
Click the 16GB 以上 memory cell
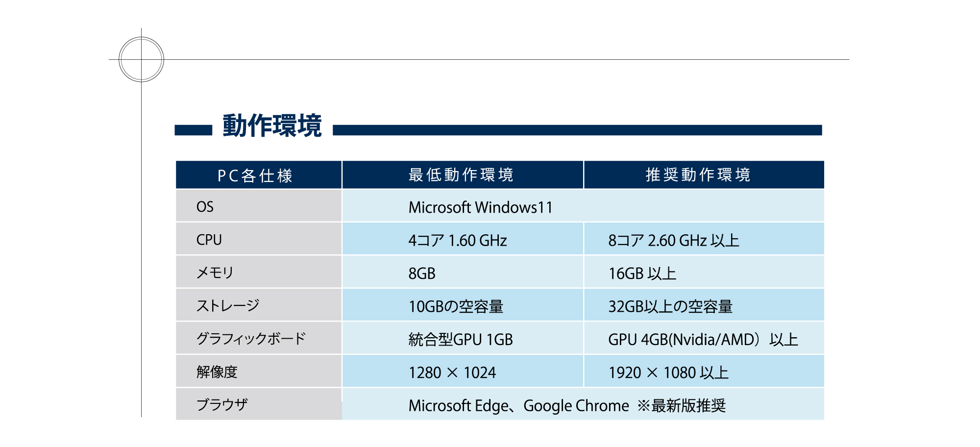642,273
